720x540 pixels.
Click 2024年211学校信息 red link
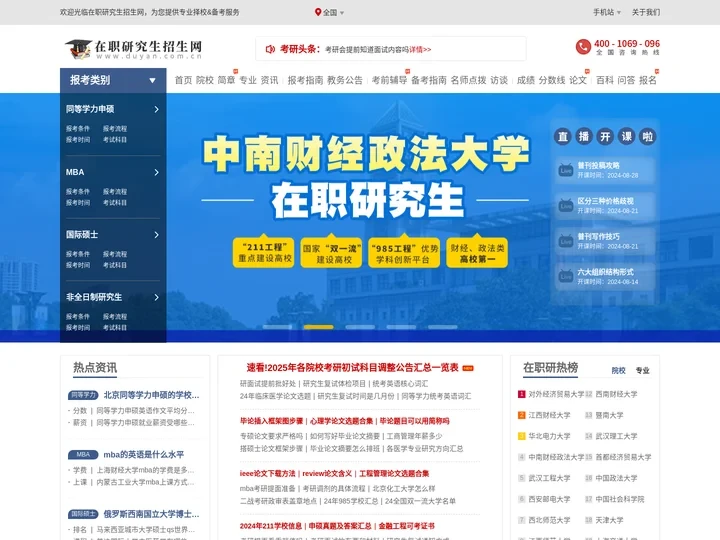tap(271, 526)
